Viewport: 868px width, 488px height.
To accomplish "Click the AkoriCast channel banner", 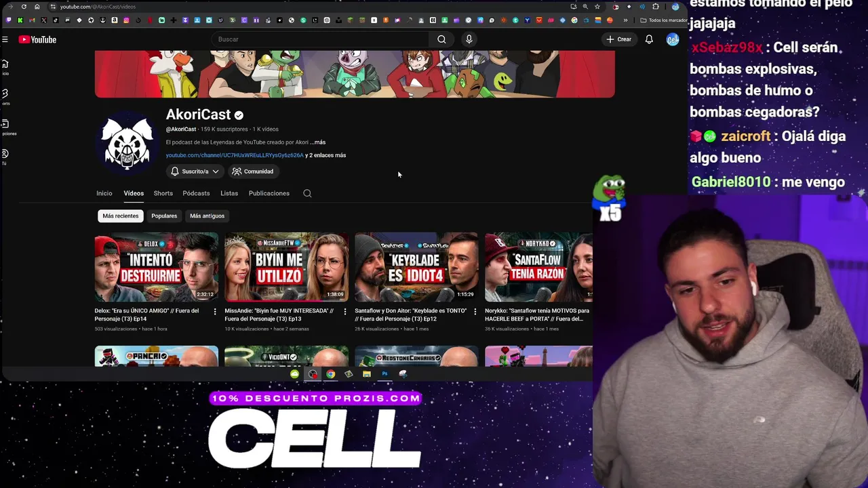I will (x=355, y=74).
